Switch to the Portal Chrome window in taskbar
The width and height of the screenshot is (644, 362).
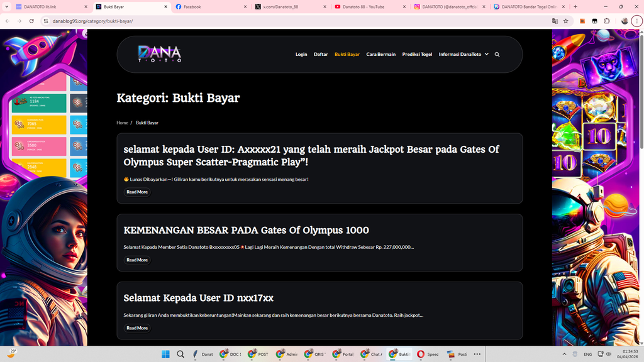pyautogui.click(x=343, y=354)
